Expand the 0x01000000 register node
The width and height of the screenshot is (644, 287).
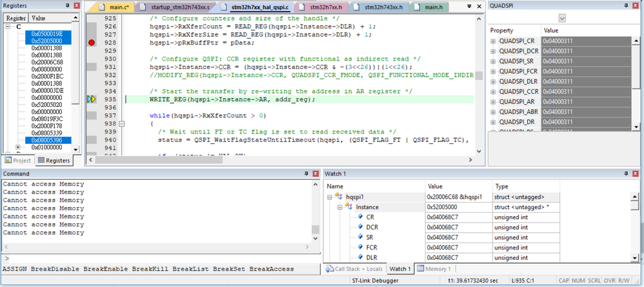pos(17,147)
